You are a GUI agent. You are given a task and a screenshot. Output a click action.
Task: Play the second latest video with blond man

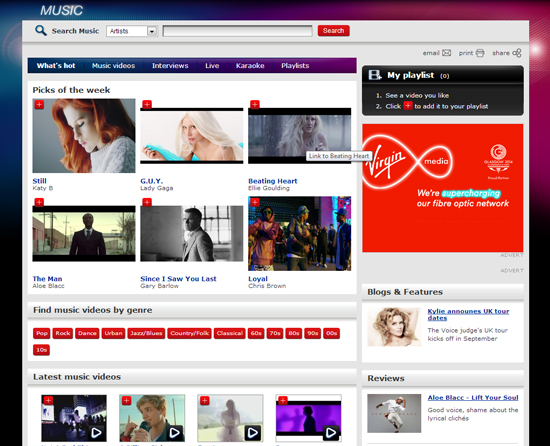click(174, 433)
